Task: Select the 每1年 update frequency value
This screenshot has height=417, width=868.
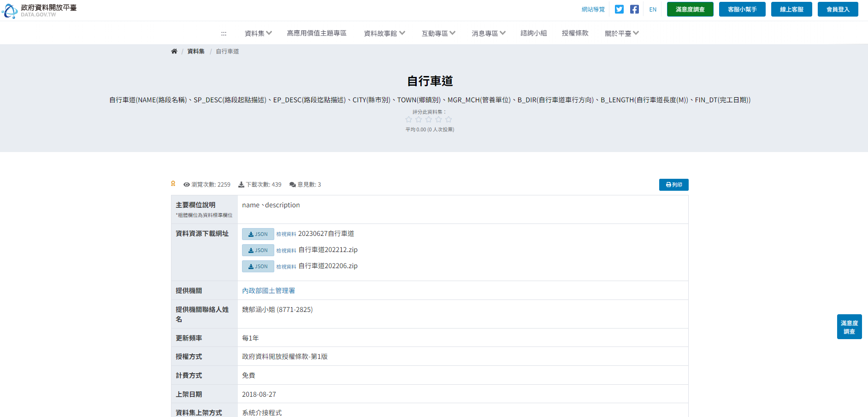Action: point(250,338)
